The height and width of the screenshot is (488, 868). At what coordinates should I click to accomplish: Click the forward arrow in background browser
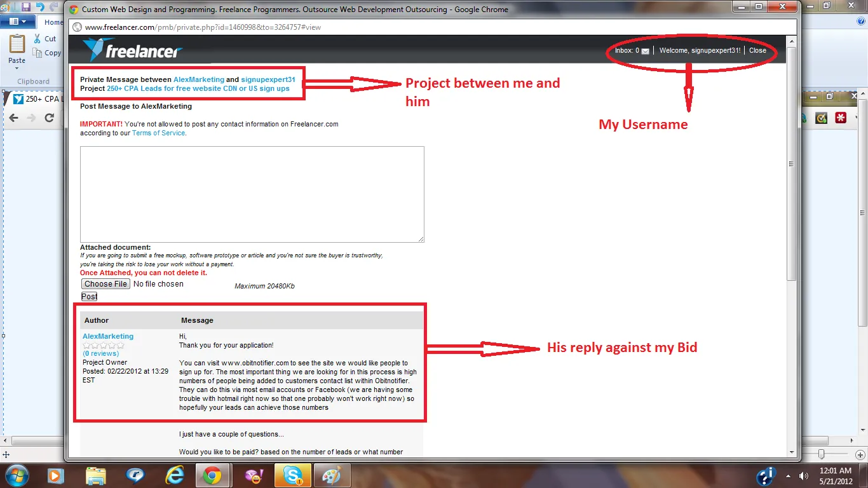(31, 118)
